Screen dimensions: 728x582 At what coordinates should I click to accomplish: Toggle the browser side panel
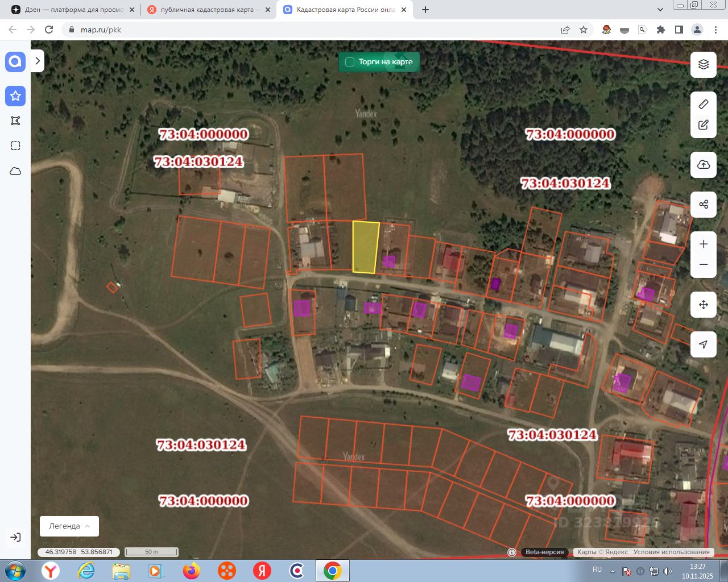679,30
